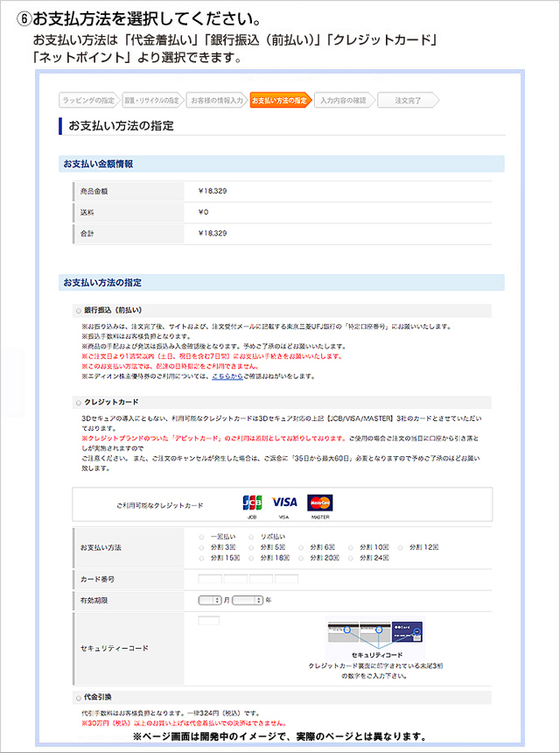
Task: Select the 代金引換 payment radio button
Action: (x=78, y=698)
